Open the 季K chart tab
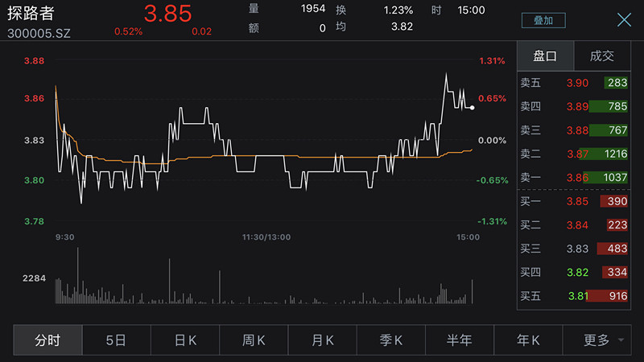 [x=391, y=339]
